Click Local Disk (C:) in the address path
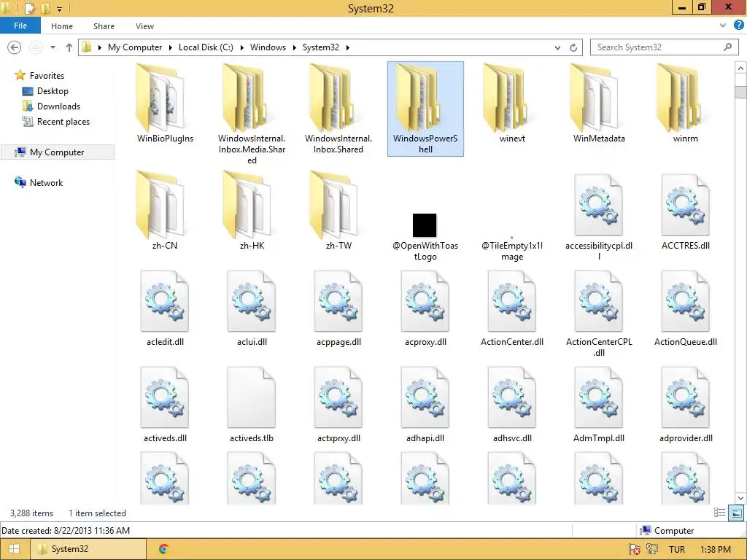 click(x=206, y=47)
